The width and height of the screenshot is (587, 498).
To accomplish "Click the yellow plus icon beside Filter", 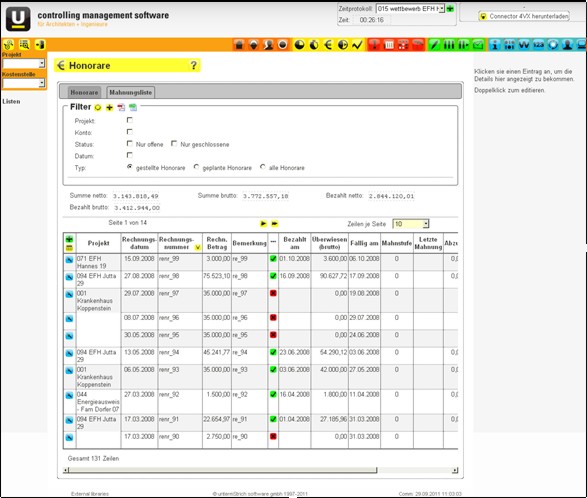I will click(109, 107).
